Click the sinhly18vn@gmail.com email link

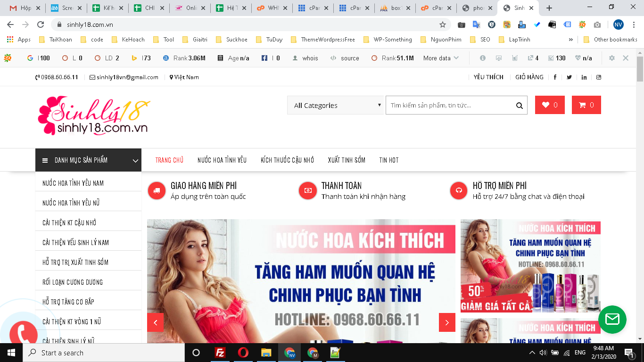tap(124, 77)
